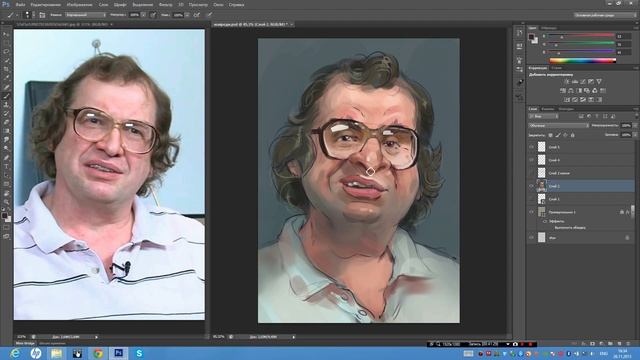
Task: Select the Rectangular Marquee tool
Action: coord(6,43)
